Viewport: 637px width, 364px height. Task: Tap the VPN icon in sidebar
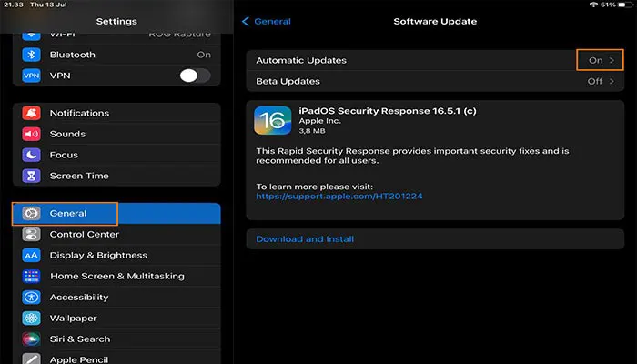coord(32,76)
